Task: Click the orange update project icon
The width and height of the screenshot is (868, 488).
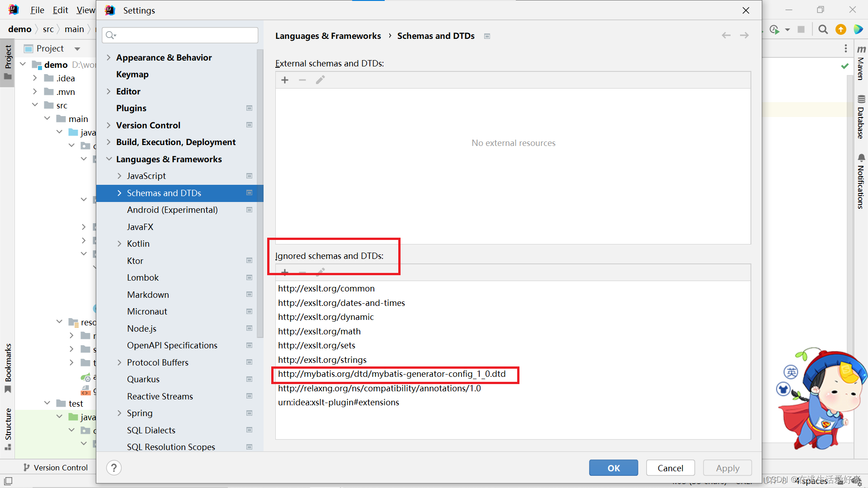Action: coord(841,29)
